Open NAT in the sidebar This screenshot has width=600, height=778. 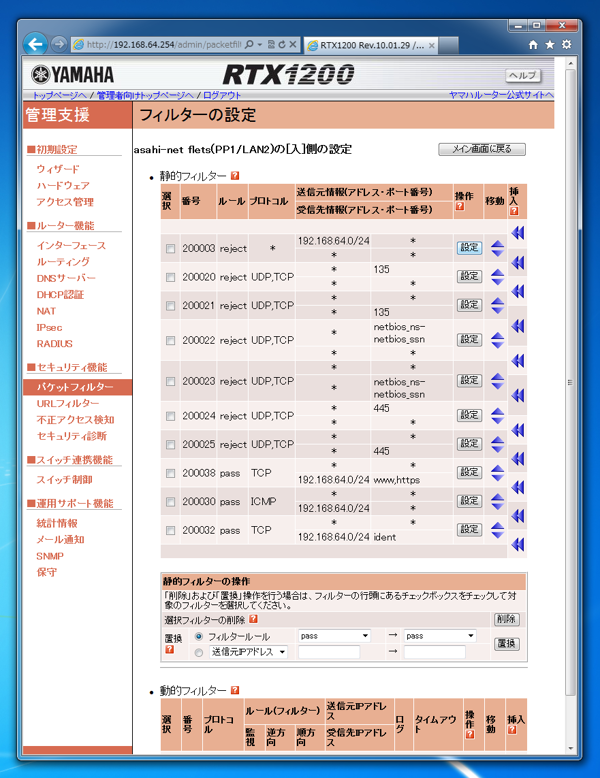46,311
